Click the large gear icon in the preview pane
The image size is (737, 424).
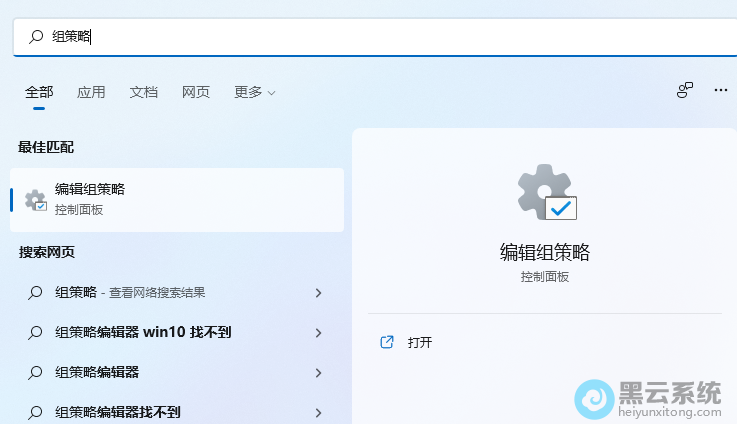click(545, 193)
